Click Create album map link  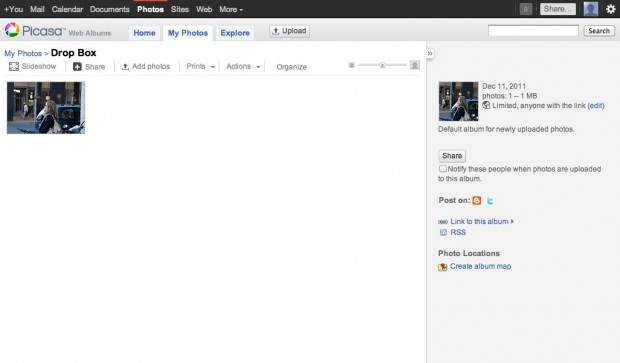[480, 267]
